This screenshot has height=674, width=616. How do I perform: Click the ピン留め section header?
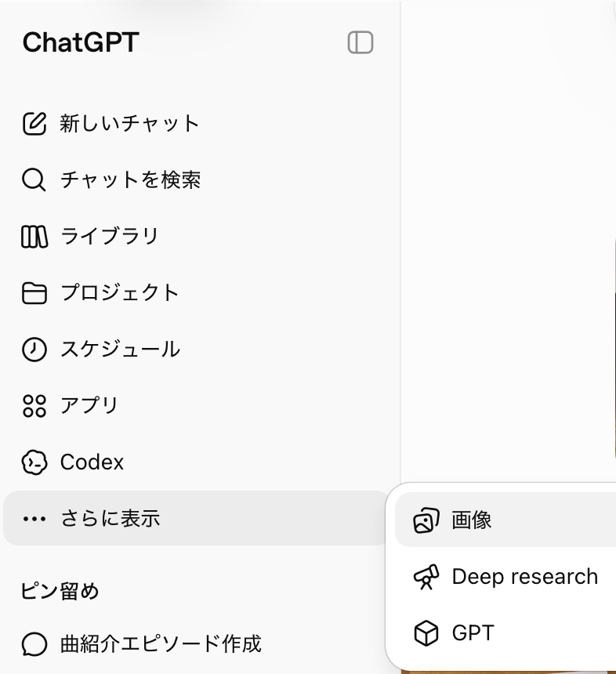pos(60,591)
